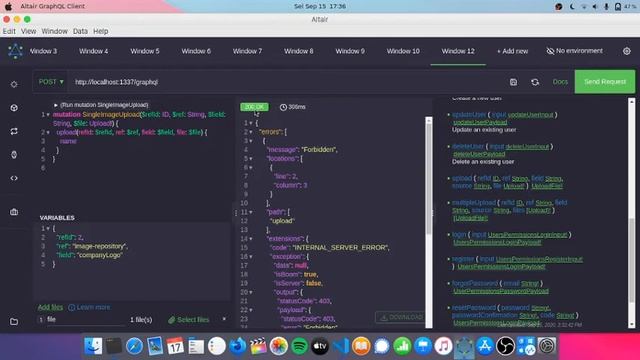Add a new window tab
Viewport: 640px width, 360px height.
(x=512, y=51)
